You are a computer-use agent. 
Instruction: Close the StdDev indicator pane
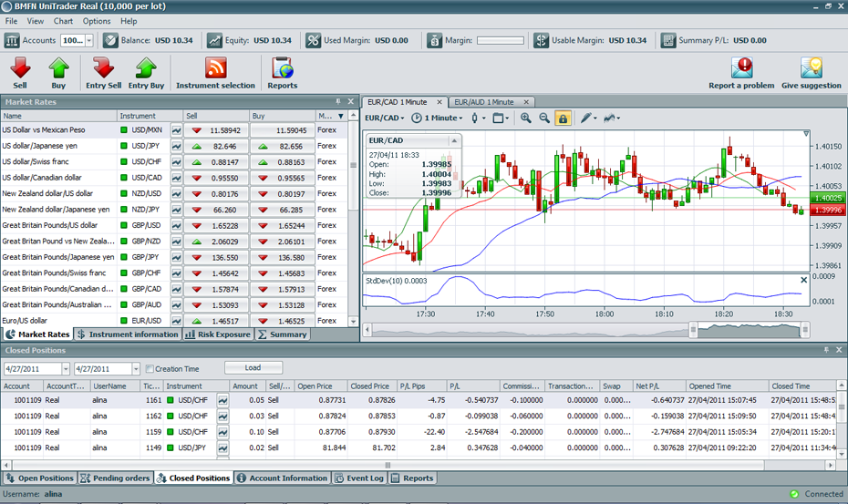pyautogui.click(x=803, y=280)
